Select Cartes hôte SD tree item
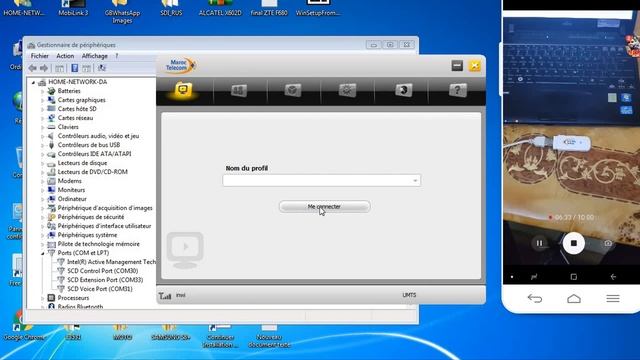The height and width of the screenshot is (360, 640). point(77,109)
